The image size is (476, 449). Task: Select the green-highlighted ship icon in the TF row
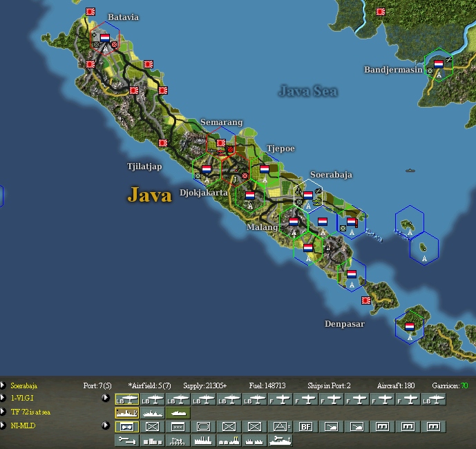pos(178,413)
